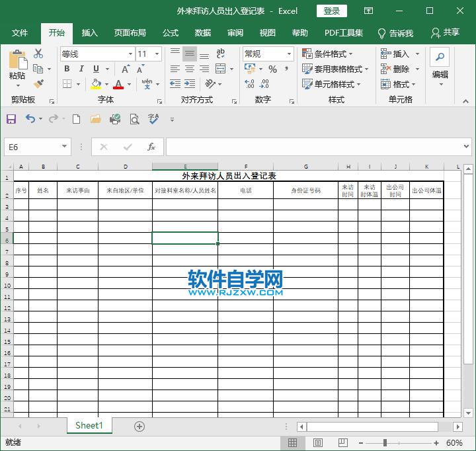Click the Accounting Number Format icon
This screenshot has height=451, width=476.
coord(250,69)
